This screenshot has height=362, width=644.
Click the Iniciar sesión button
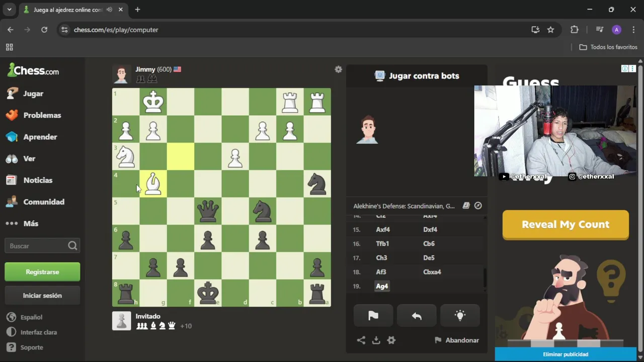pyautogui.click(x=42, y=296)
